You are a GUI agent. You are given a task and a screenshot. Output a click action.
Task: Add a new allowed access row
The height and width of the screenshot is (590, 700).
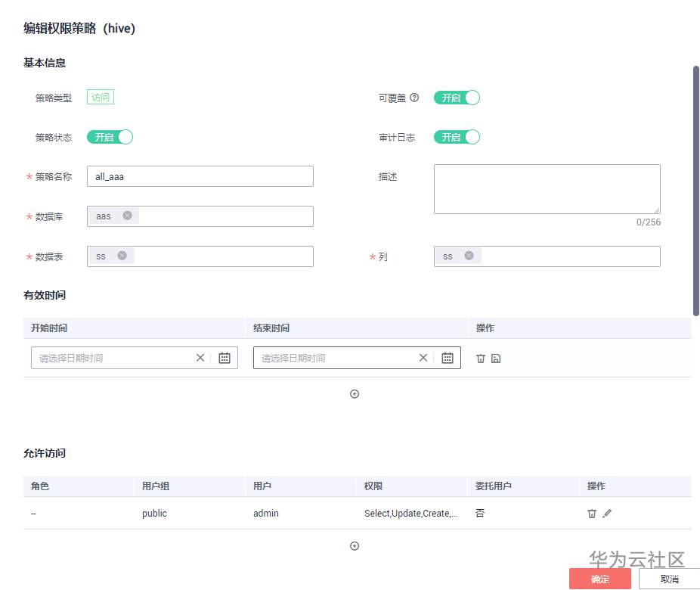355,545
